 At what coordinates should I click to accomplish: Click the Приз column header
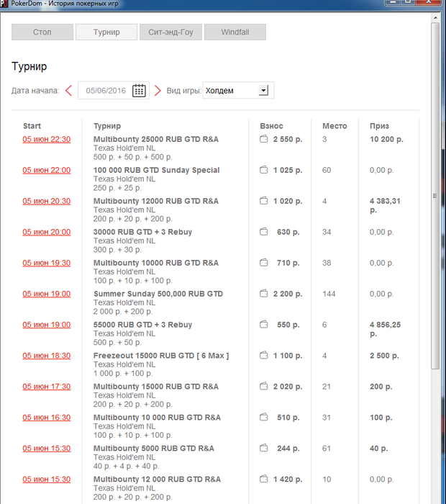[379, 126]
